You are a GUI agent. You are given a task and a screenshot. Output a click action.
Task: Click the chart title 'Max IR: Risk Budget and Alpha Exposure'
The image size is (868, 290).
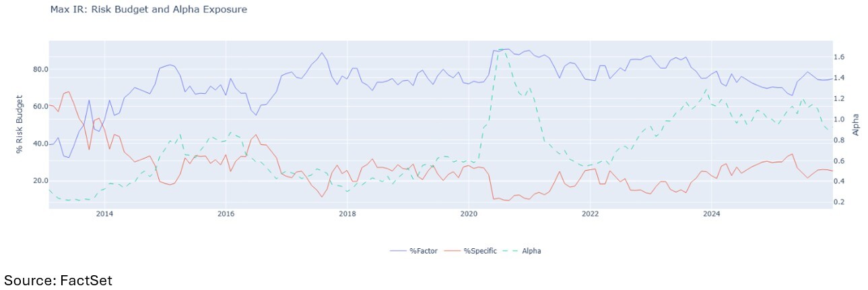(x=148, y=9)
